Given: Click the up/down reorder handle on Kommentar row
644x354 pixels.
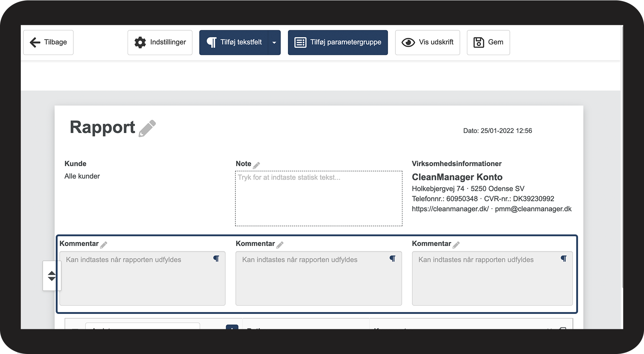Looking at the screenshot, I should pos(51,276).
